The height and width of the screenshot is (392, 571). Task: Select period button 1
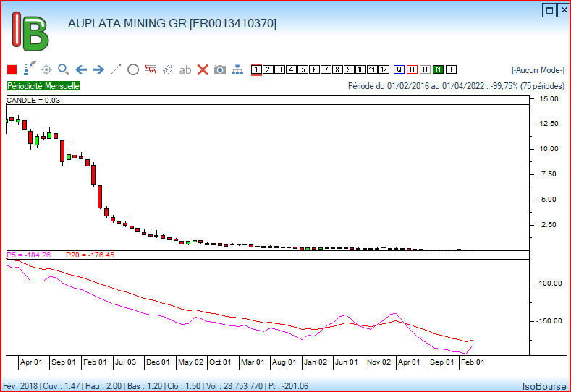(x=256, y=69)
